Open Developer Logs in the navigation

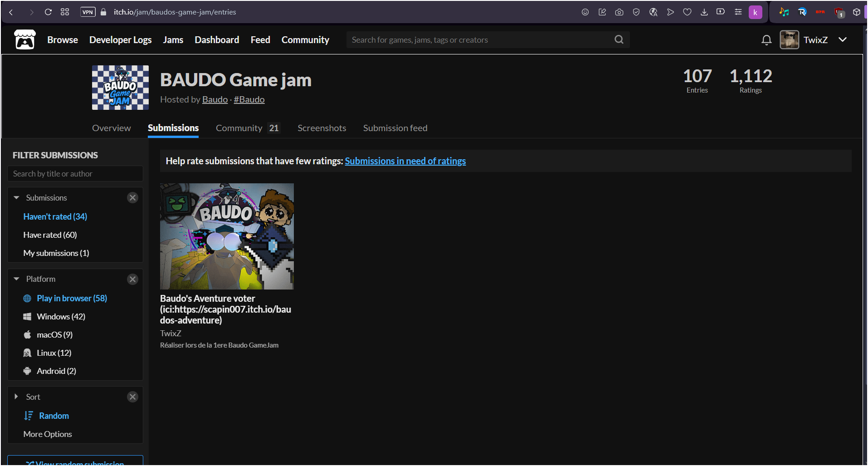tap(120, 40)
